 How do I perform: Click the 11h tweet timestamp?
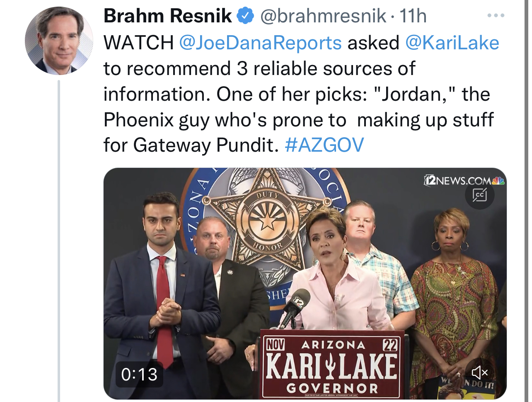(413, 16)
